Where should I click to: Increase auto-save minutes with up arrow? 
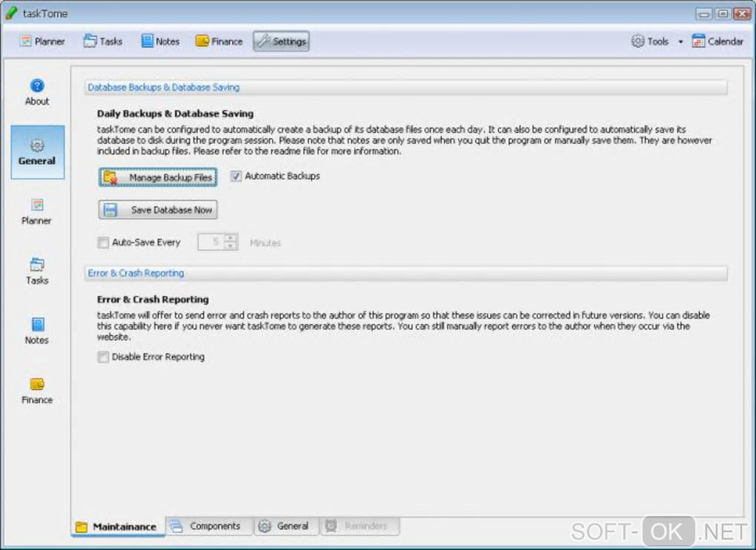pyautogui.click(x=231, y=238)
